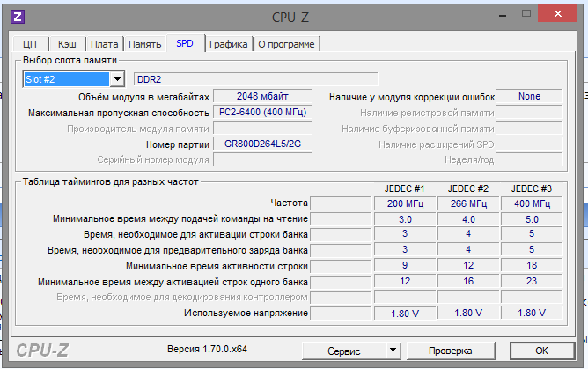Go to the Память tab
Image resolution: width=588 pixels, height=369 pixels.
click(x=144, y=43)
